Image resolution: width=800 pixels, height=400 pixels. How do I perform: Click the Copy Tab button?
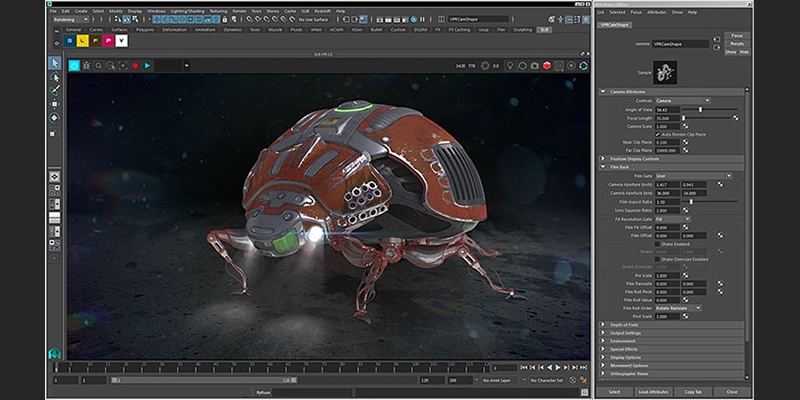[692, 392]
